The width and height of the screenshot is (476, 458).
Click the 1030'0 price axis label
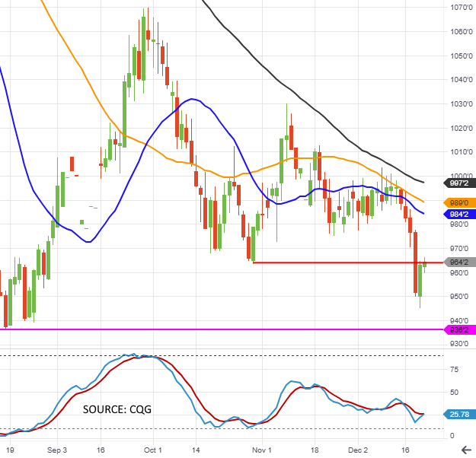[x=462, y=103]
